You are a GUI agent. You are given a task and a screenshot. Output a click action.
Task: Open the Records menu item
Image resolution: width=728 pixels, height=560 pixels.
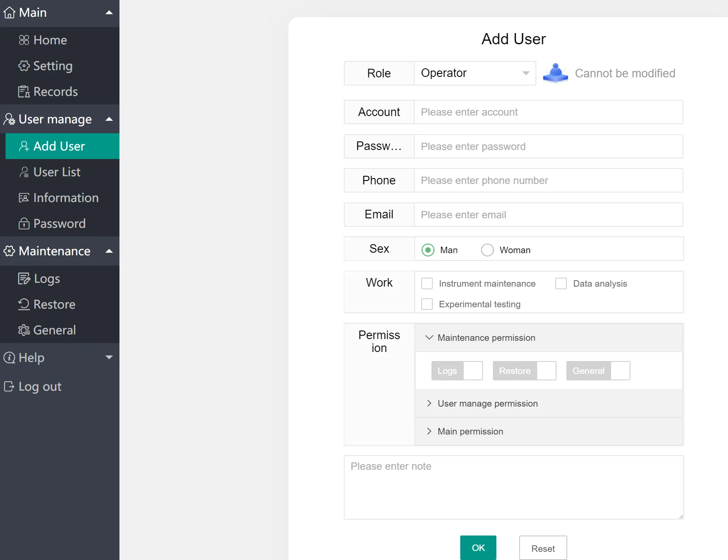(x=60, y=92)
